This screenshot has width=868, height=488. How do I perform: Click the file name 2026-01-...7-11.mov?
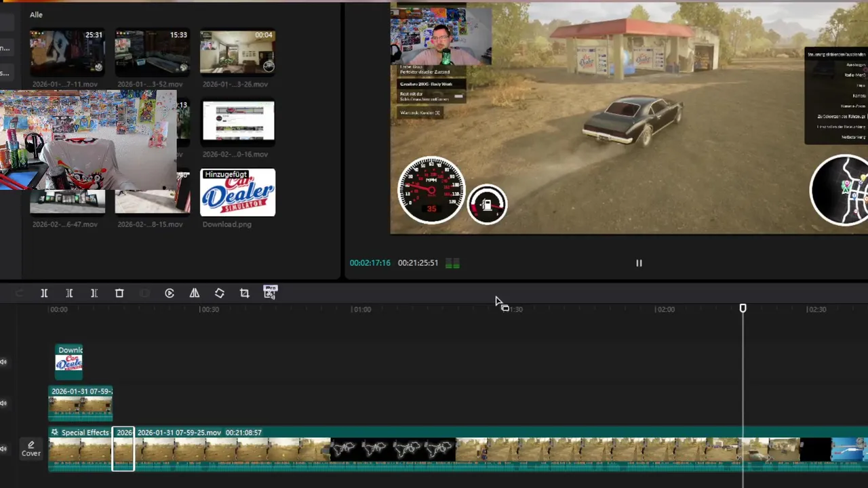[64, 84]
